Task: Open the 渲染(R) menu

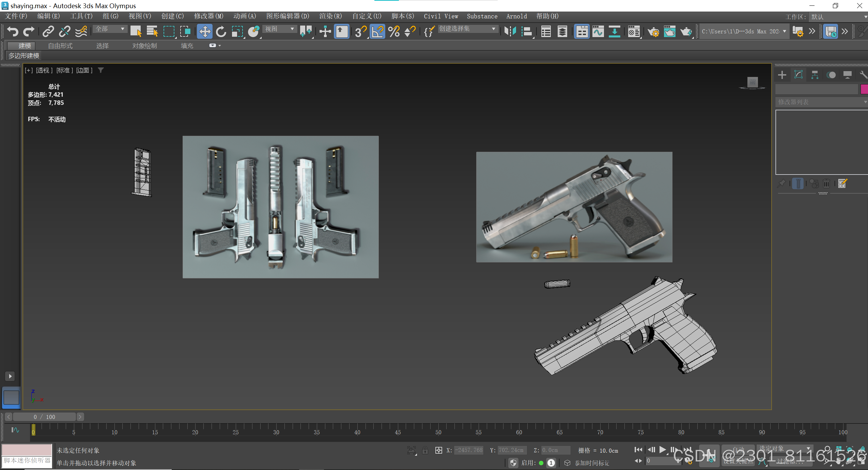Action: pyautogui.click(x=330, y=16)
